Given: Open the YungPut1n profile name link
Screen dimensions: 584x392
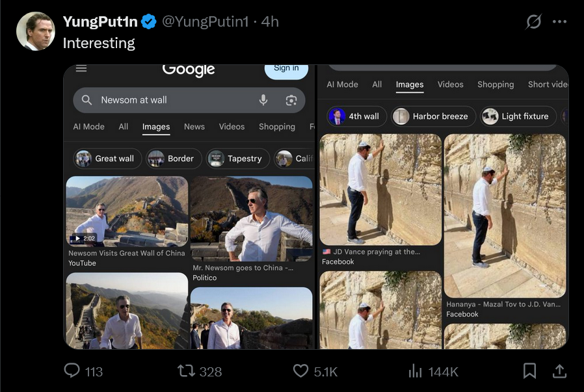Looking at the screenshot, I should [x=100, y=22].
